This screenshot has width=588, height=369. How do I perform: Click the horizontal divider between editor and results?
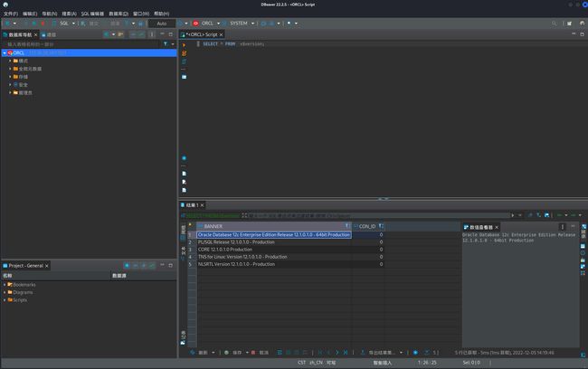point(383,199)
